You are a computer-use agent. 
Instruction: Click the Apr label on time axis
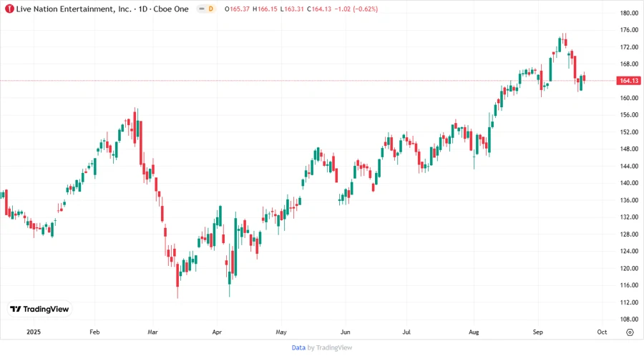[x=217, y=332]
